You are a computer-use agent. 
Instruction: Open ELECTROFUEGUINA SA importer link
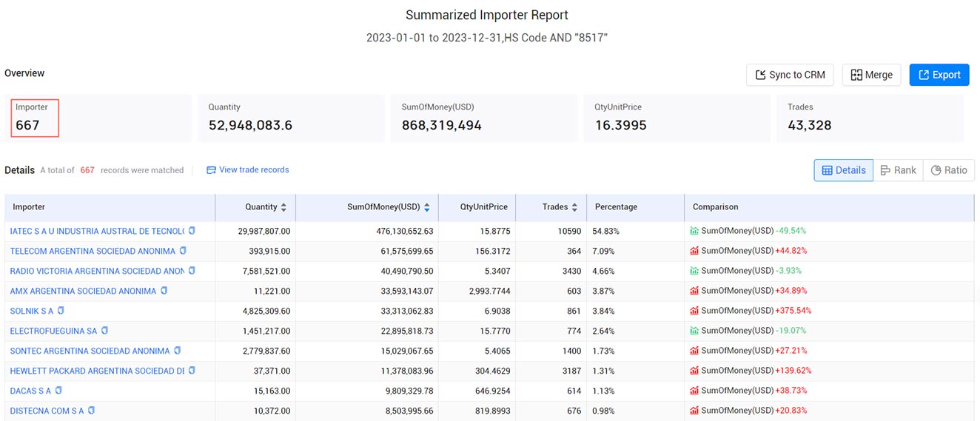click(x=53, y=331)
